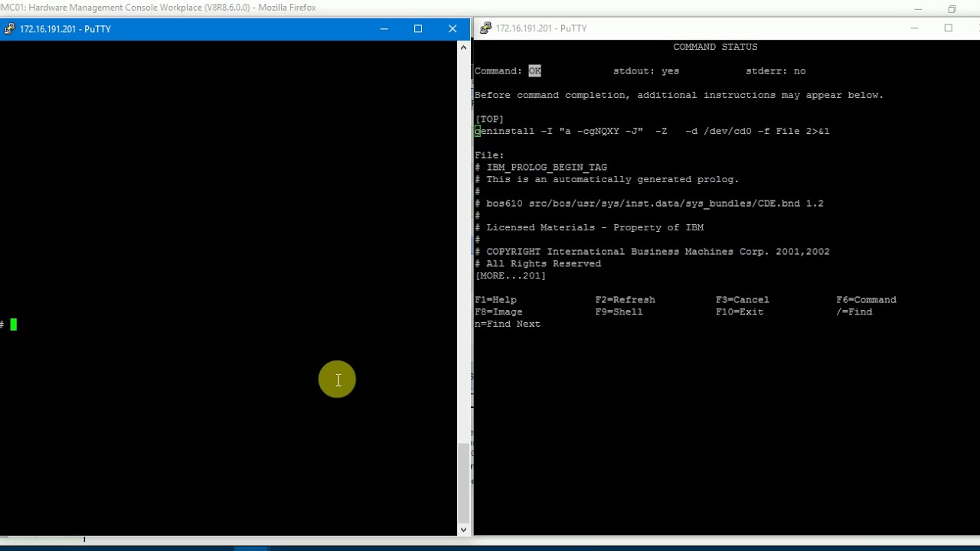Click F6=Command in the SMIT screen
The height and width of the screenshot is (551, 980).
[866, 300]
